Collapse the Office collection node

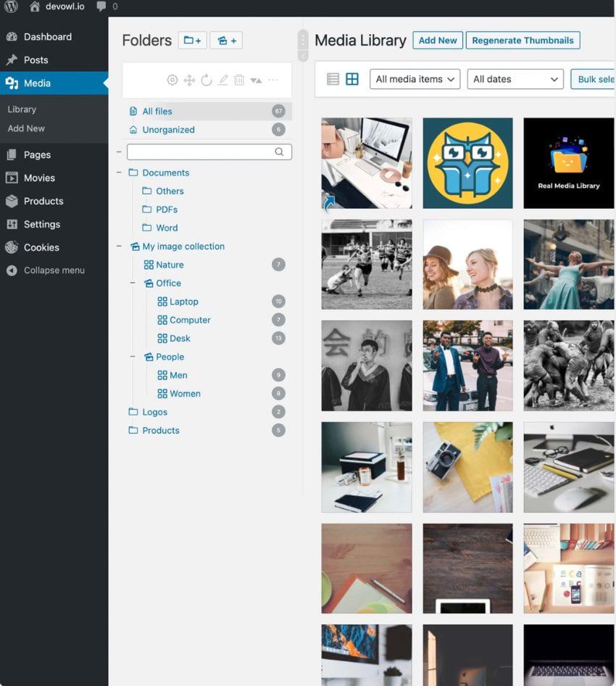[x=133, y=283]
